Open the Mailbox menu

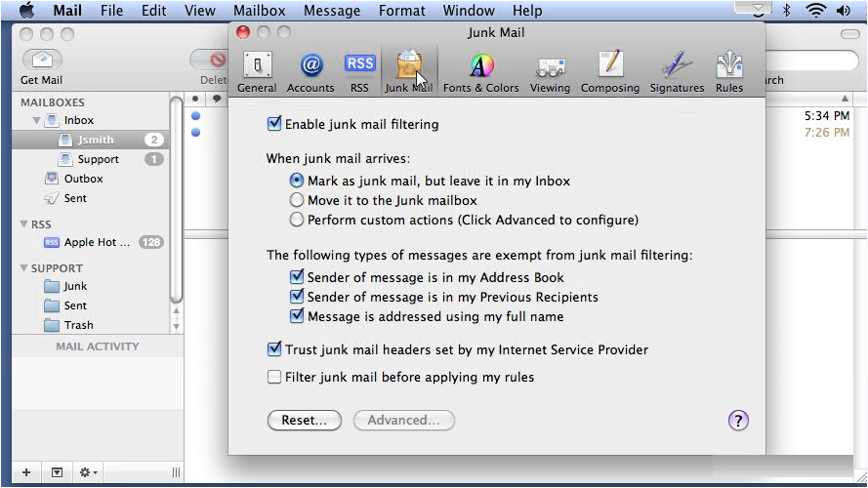coord(259,11)
